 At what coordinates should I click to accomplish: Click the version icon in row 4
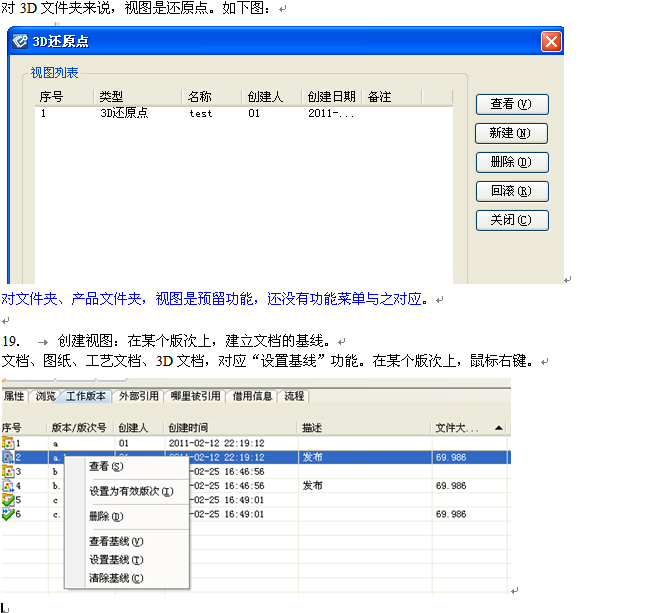pyautogui.click(x=8, y=485)
